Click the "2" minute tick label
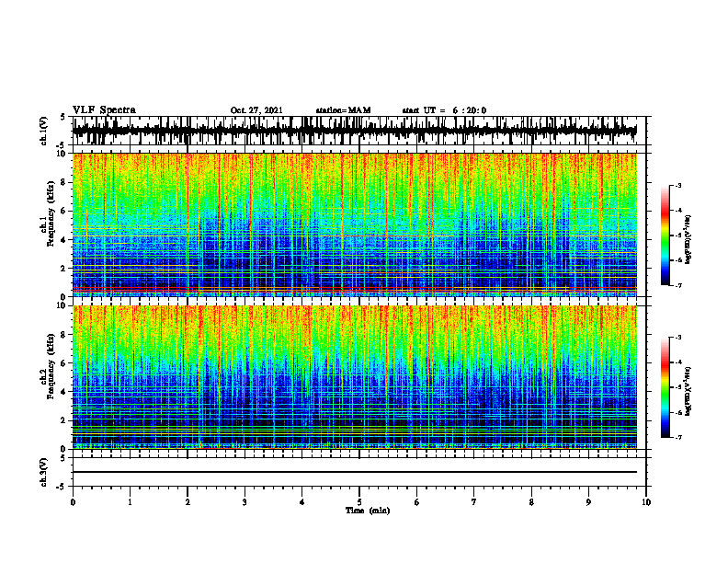Viewport: 728px width, 563px height. coord(188,502)
